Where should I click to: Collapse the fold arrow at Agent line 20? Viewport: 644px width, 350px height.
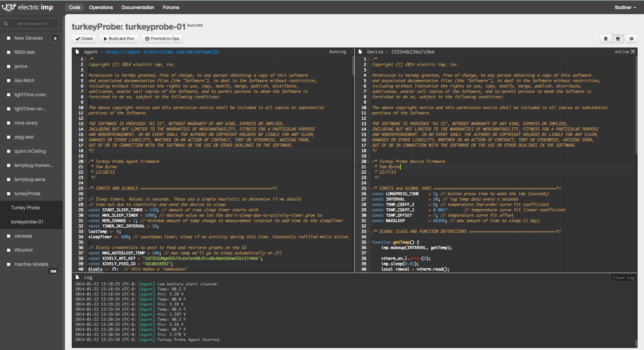[86, 162]
